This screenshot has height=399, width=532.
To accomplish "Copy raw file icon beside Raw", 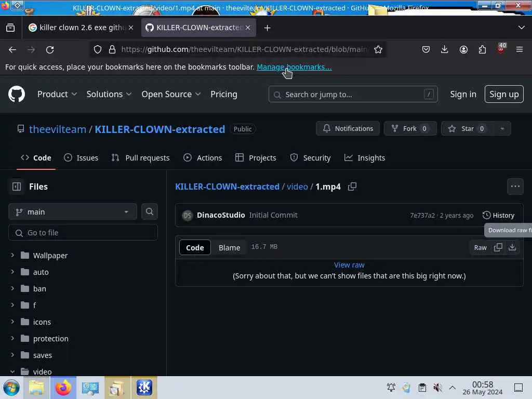I will [498, 247].
